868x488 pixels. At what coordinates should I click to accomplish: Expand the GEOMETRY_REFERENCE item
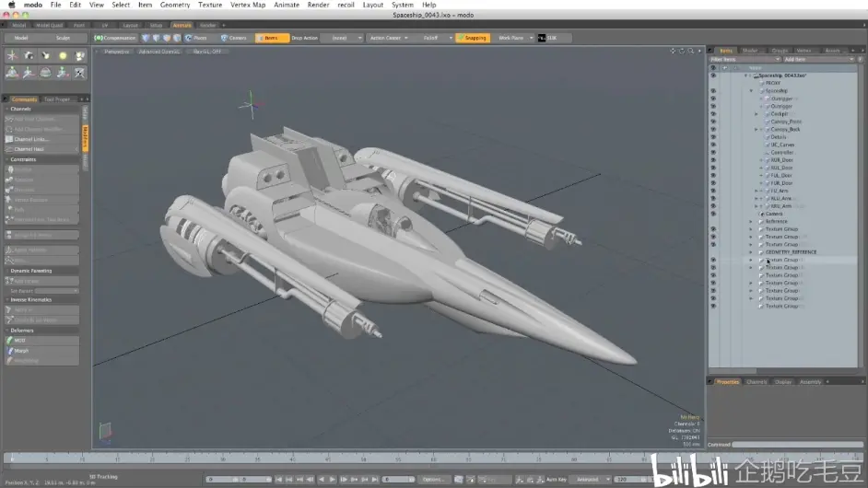751,252
